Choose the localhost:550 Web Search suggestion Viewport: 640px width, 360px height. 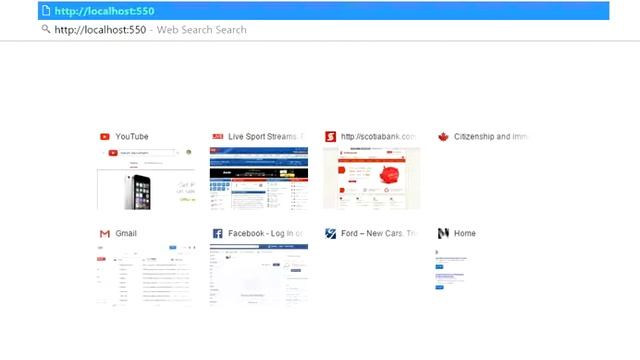point(323,30)
